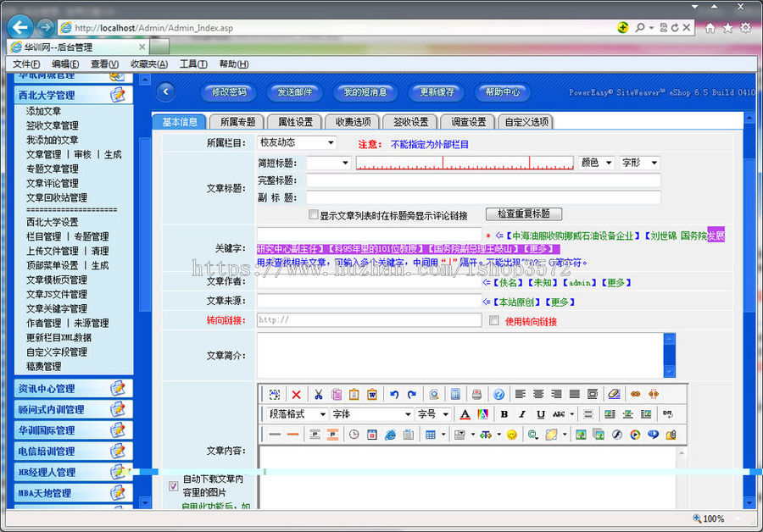Click the 添加文章 sidebar link
Viewport: 763px width, 532px height.
click(x=44, y=111)
